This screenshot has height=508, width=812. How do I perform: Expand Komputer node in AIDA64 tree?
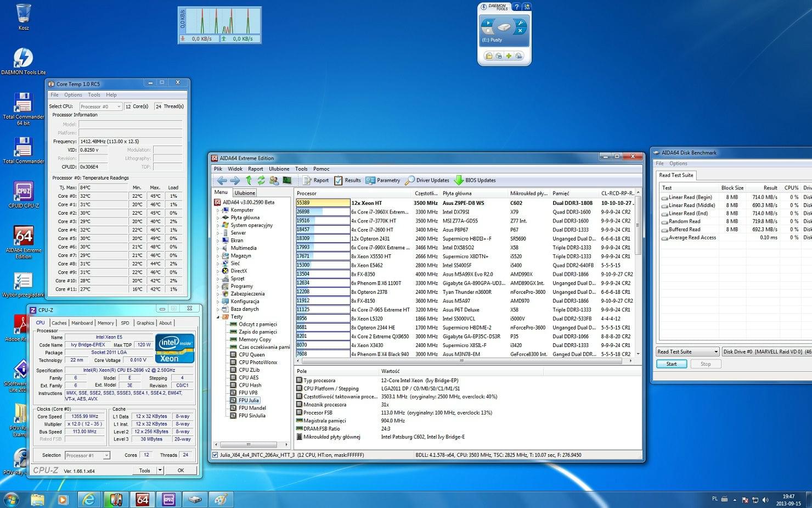pos(218,210)
